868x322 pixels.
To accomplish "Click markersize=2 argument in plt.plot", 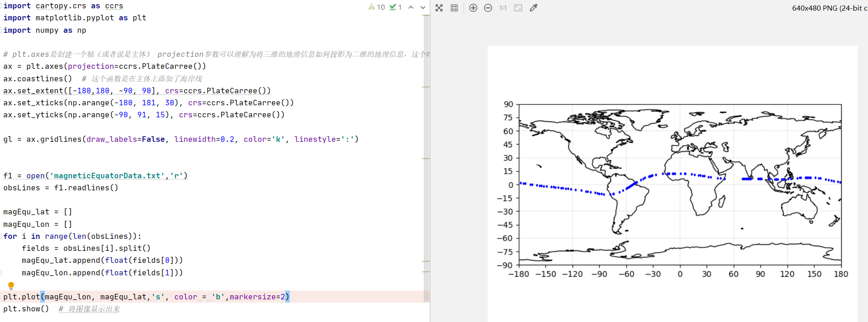I will 257,297.
